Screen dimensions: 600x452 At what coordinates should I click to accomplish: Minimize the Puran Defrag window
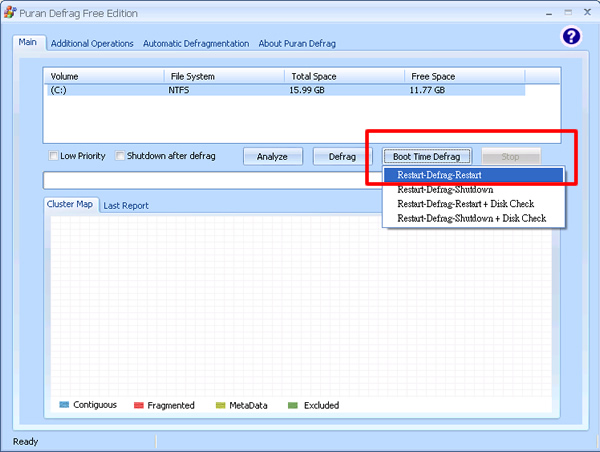pos(549,13)
